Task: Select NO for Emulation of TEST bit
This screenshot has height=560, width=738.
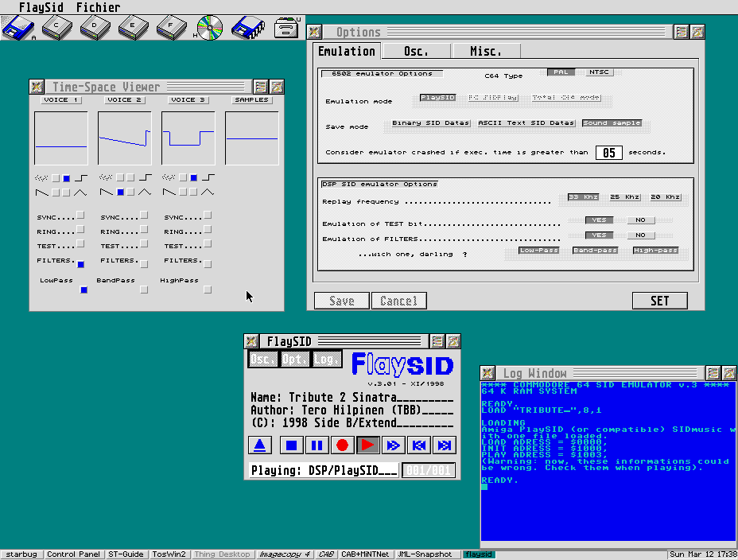Action: (x=640, y=220)
